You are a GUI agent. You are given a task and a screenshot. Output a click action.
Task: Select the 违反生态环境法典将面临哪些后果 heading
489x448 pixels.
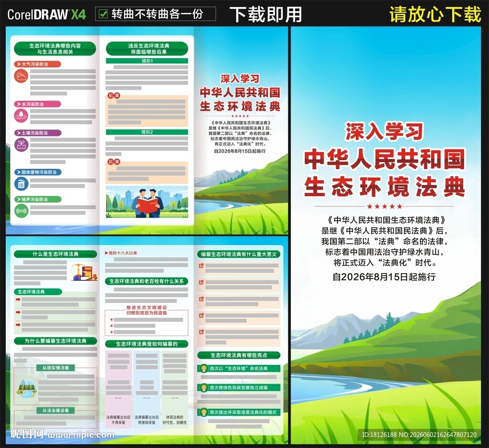147,49
